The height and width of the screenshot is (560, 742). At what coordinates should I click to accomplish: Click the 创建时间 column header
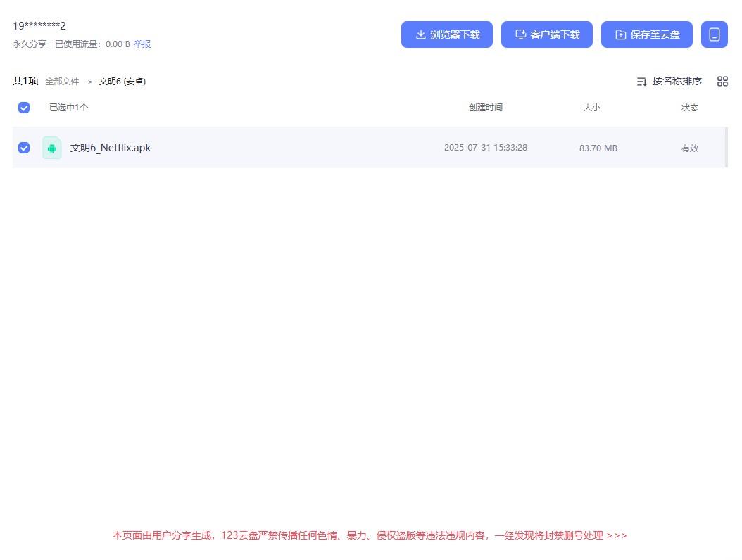point(485,108)
